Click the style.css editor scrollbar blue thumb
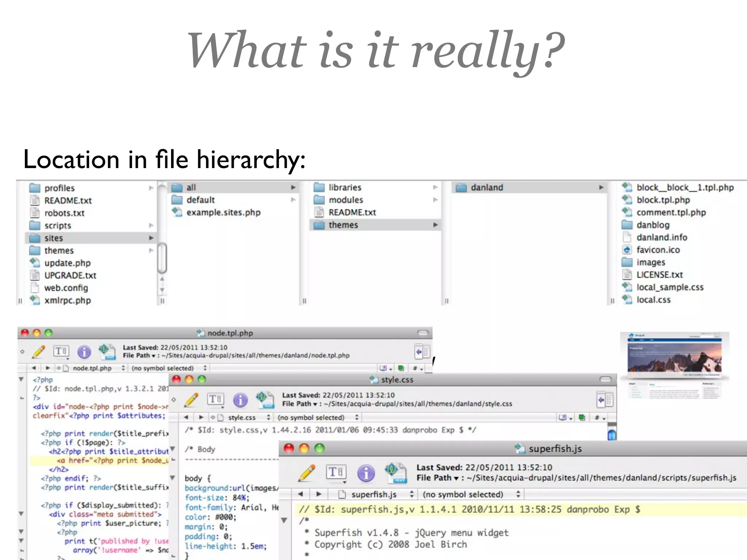747x560 pixels. (x=612, y=435)
